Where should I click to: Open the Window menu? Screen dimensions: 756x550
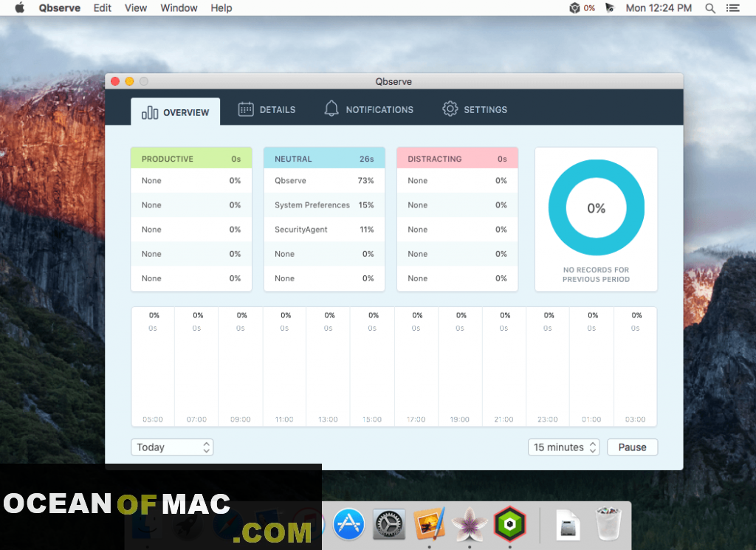[179, 7]
